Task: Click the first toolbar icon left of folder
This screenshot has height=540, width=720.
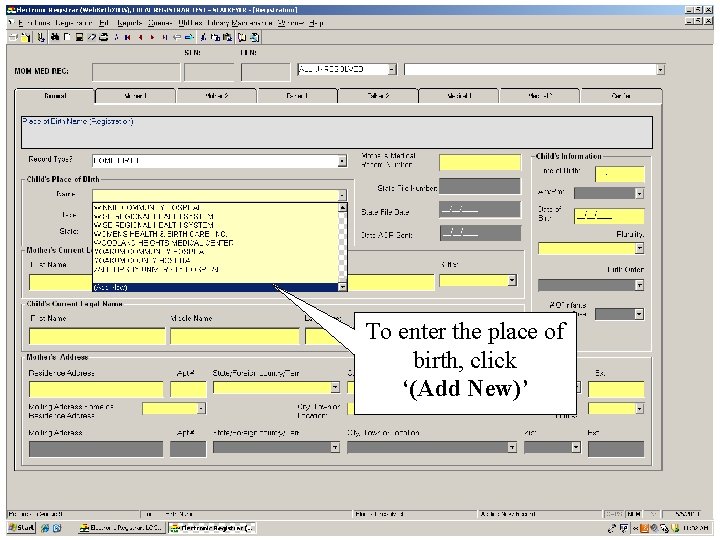Action: pyautogui.click(x=13, y=37)
